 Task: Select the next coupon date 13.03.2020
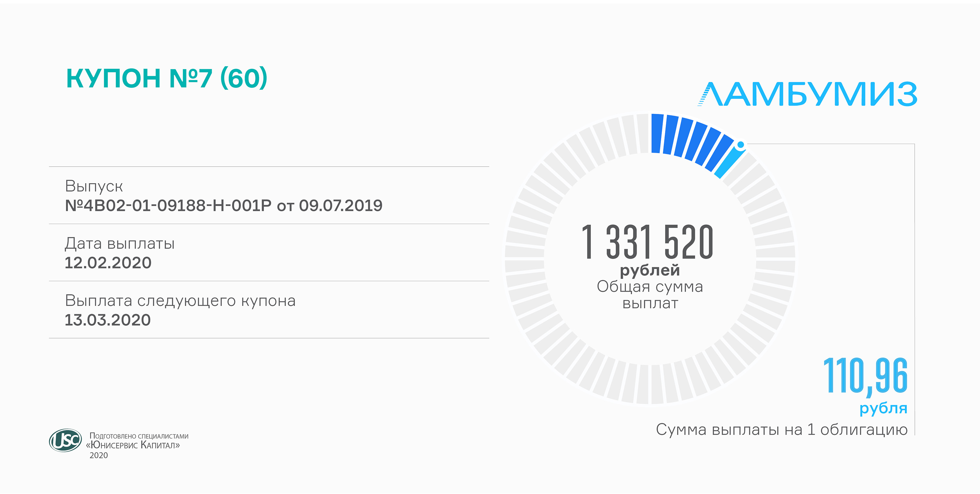point(108,320)
